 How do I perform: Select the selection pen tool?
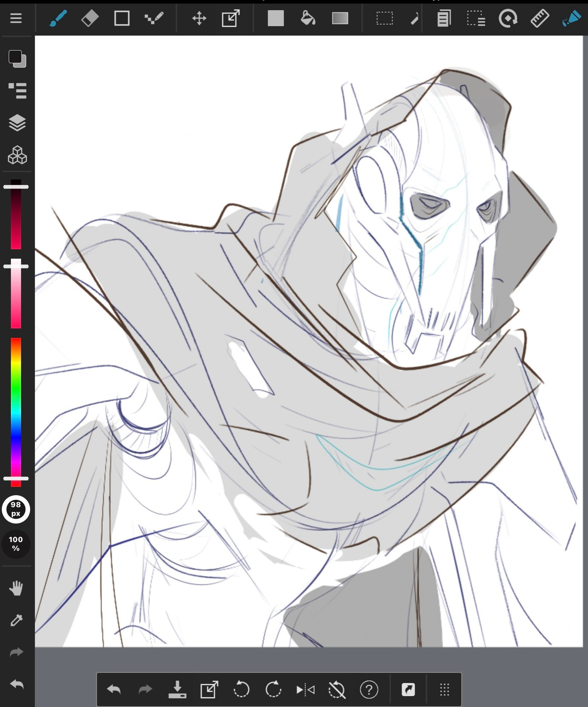(x=414, y=18)
